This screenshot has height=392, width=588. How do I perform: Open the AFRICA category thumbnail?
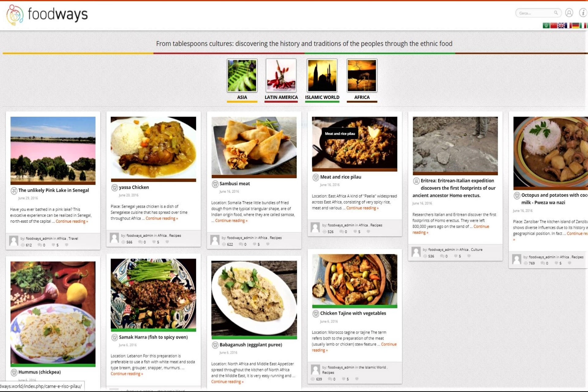tap(362, 75)
